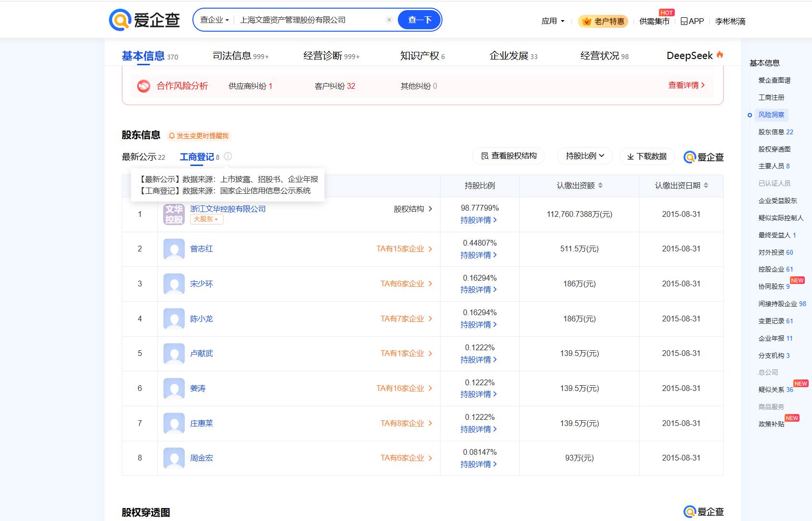
Task: Select 风险洞察 in sidebar
Action: [x=771, y=115]
